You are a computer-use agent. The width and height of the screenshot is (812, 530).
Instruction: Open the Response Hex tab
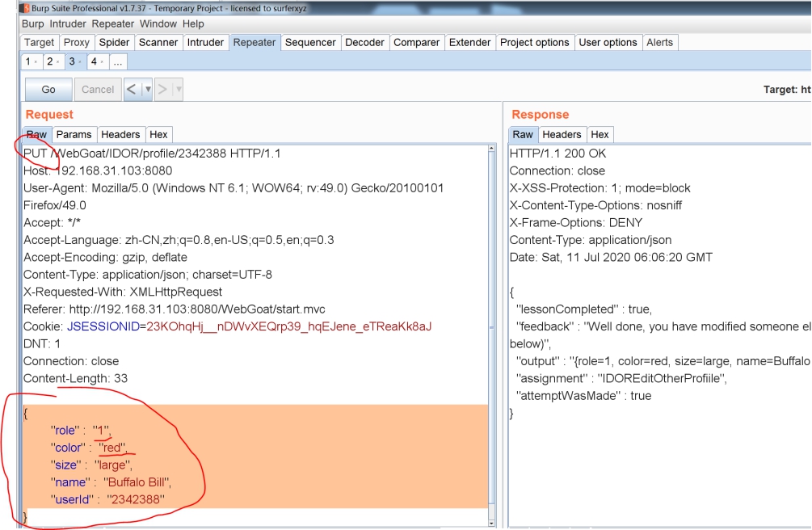click(600, 135)
